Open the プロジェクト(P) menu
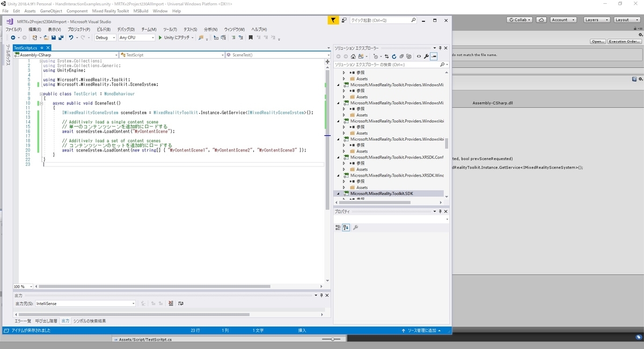This screenshot has height=349, width=644. point(78,29)
